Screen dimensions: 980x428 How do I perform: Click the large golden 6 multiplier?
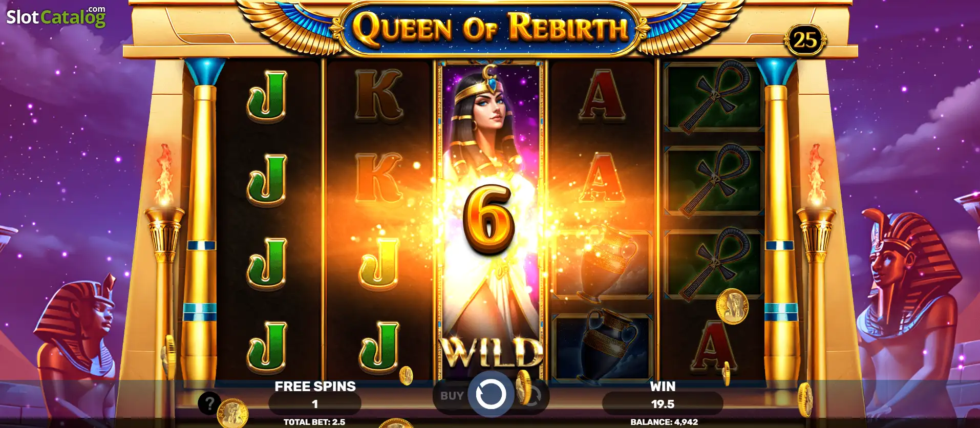click(489, 219)
